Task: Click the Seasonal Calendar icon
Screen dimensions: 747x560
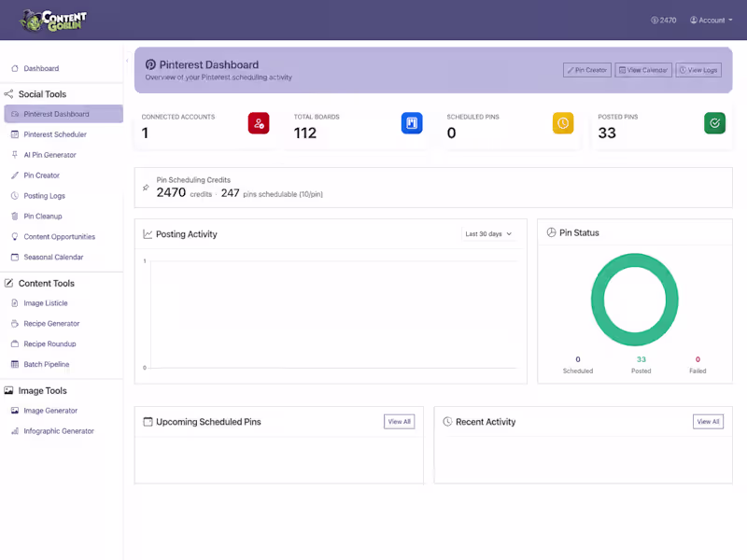Action: (x=15, y=258)
